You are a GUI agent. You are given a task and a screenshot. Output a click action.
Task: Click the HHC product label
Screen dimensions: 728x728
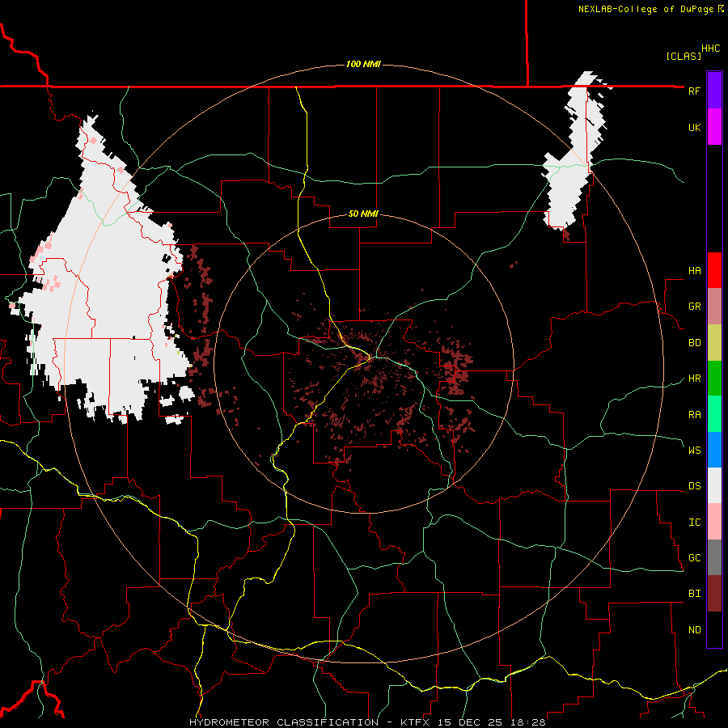pyautogui.click(x=710, y=49)
